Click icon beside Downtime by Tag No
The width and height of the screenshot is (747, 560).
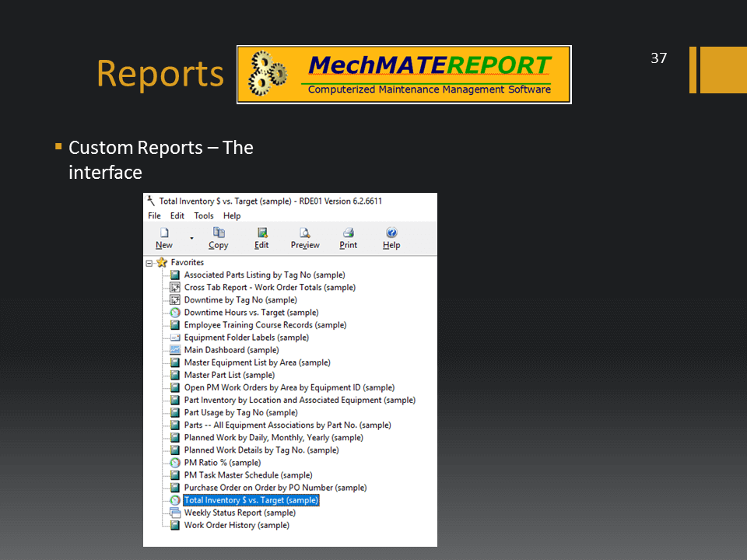pos(175,300)
